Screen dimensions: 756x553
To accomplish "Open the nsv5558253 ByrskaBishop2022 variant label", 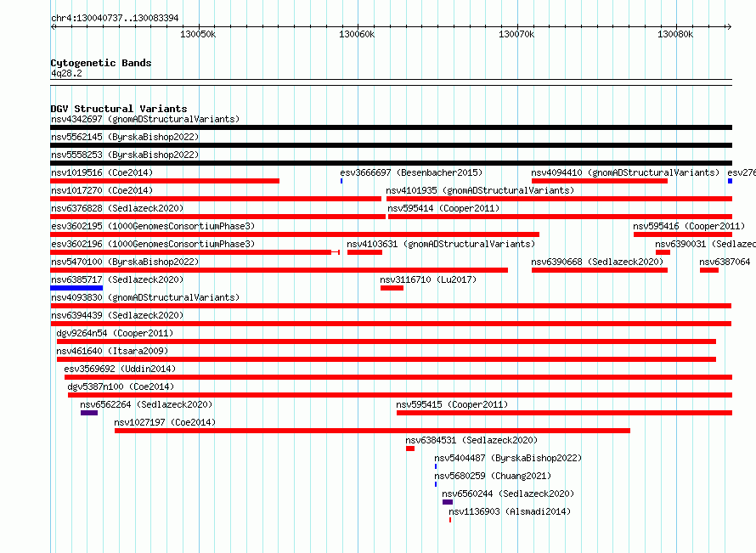I will click(125, 155).
